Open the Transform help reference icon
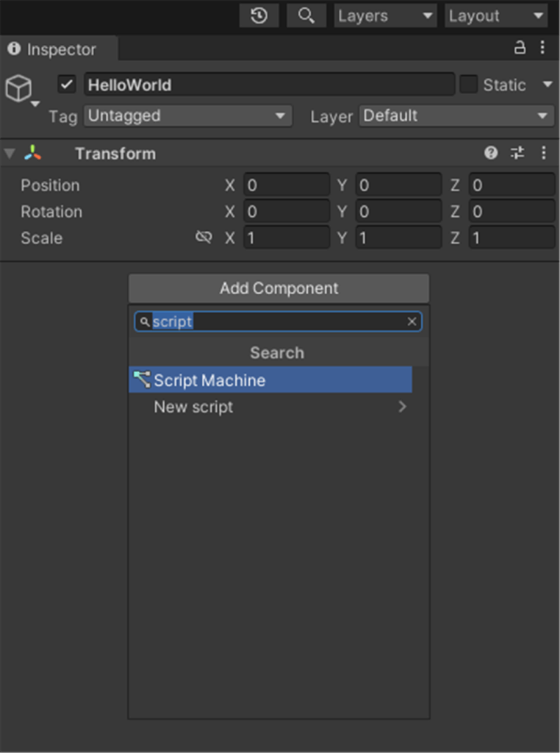Screen dimensions: 560x753 coord(491,153)
